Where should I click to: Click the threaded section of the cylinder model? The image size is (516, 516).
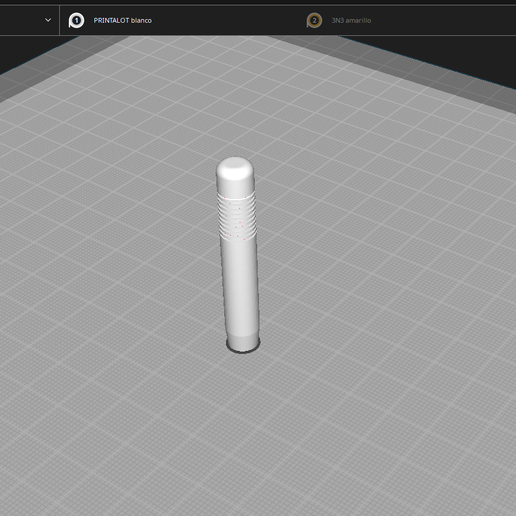tap(237, 216)
